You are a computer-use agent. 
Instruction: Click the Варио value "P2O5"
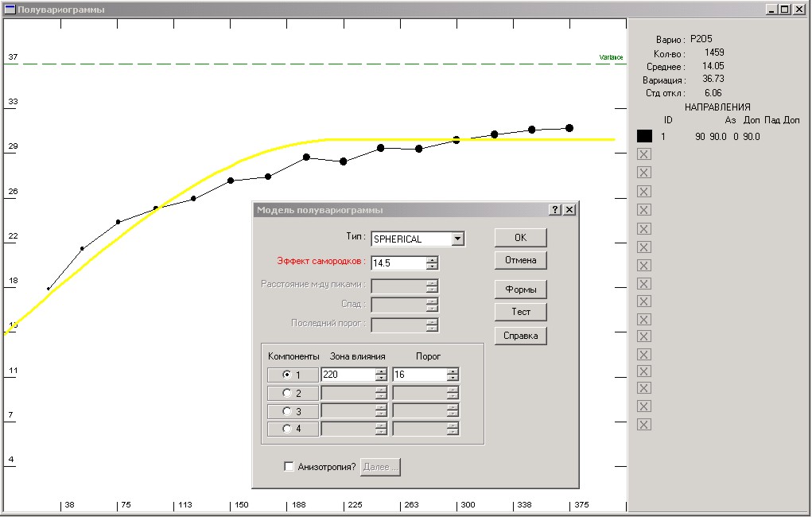701,39
